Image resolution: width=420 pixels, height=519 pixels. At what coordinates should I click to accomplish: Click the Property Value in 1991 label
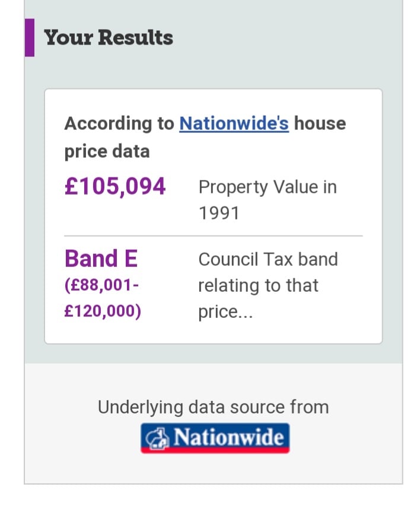(268, 199)
